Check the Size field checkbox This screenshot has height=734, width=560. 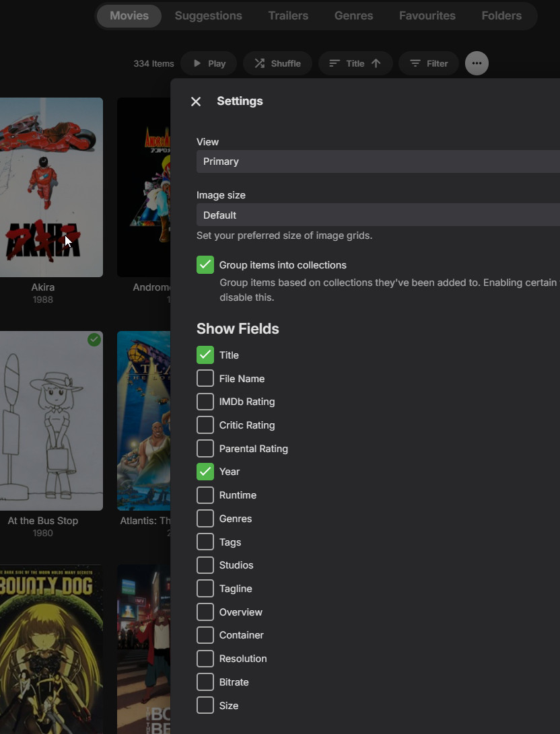[205, 705]
